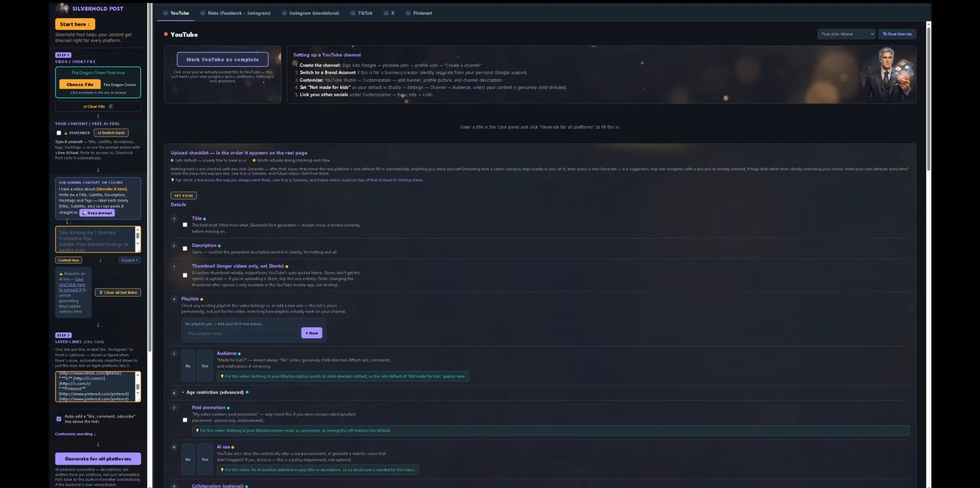The height and width of the screenshot is (488, 980).
Task: Select No for AI use
Action: coord(188,459)
